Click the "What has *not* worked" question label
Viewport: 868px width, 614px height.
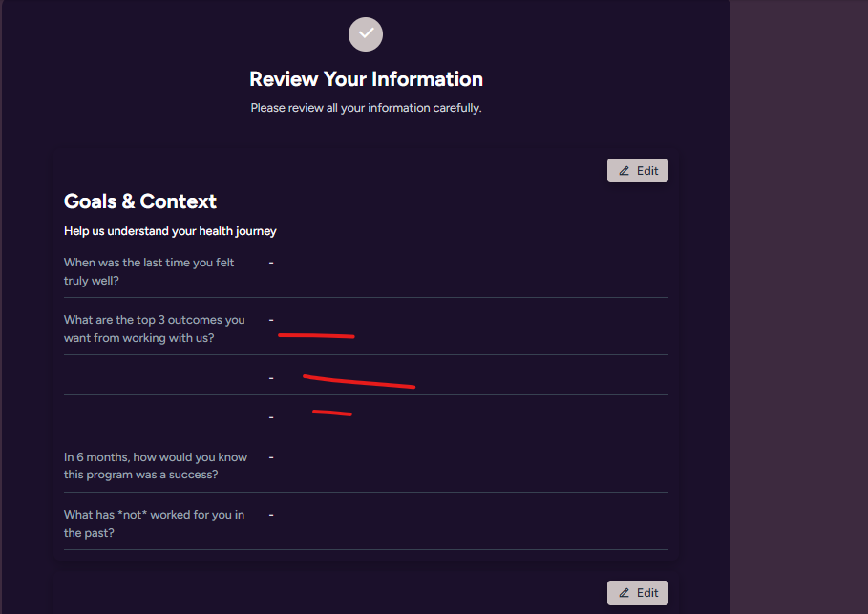(154, 523)
